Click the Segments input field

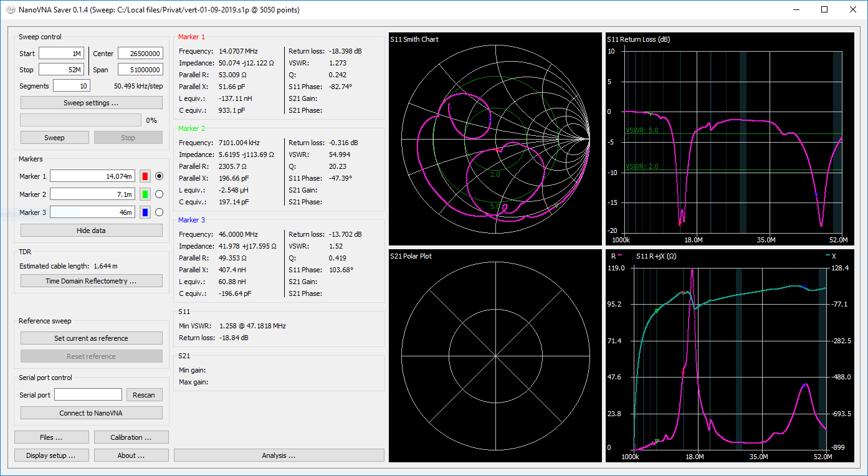(x=71, y=86)
